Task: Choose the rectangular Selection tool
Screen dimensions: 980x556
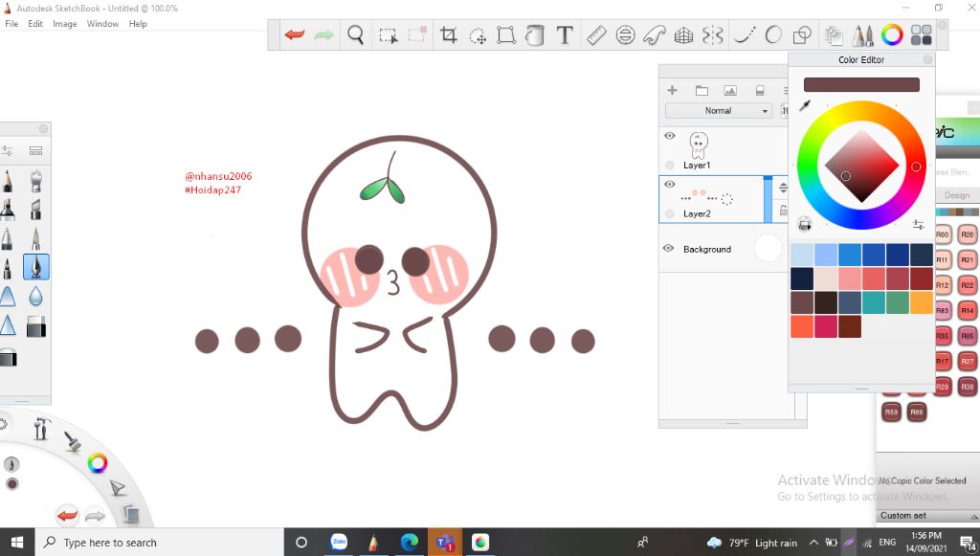Action: (389, 35)
